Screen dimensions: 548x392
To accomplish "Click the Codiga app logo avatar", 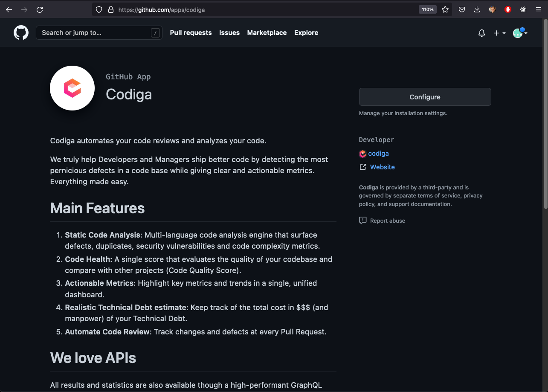I will pos(72,88).
